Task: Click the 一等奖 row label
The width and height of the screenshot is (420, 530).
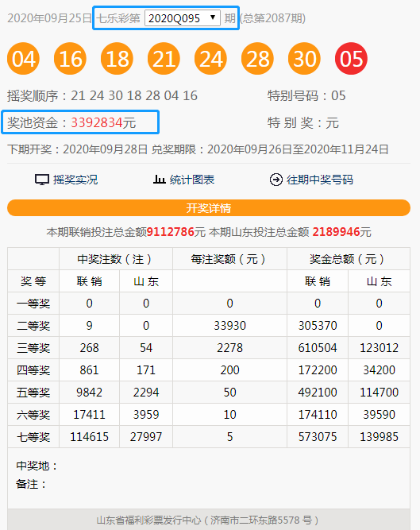Action: pyautogui.click(x=33, y=304)
